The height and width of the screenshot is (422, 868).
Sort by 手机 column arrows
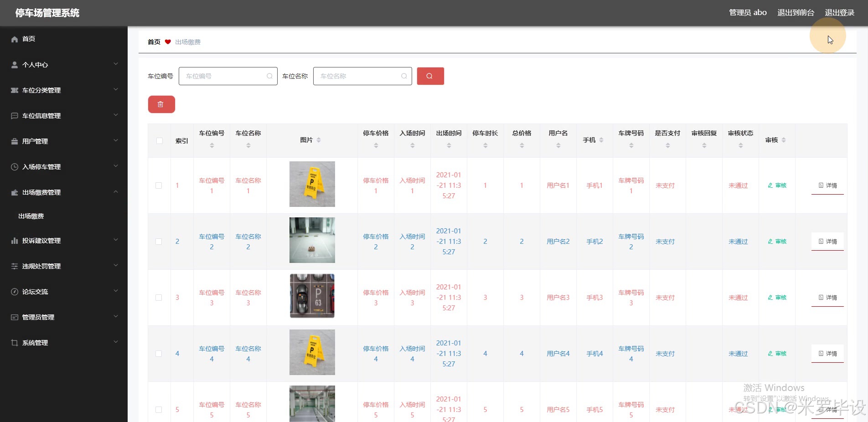coord(601,140)
